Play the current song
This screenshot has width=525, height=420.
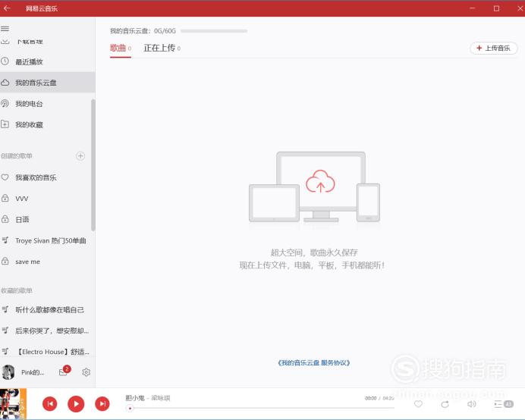pos(76,404)
